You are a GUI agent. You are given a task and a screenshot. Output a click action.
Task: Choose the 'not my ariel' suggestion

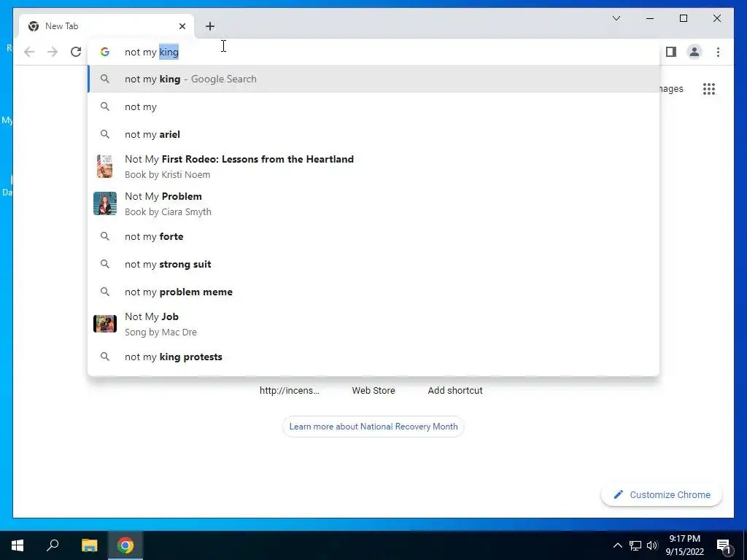click(373, 134)
